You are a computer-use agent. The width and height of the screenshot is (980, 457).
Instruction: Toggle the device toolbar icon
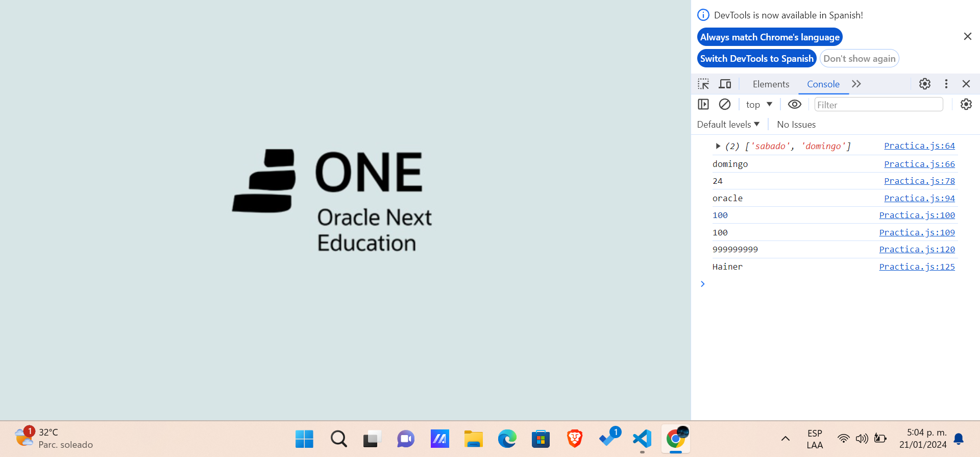725,84
